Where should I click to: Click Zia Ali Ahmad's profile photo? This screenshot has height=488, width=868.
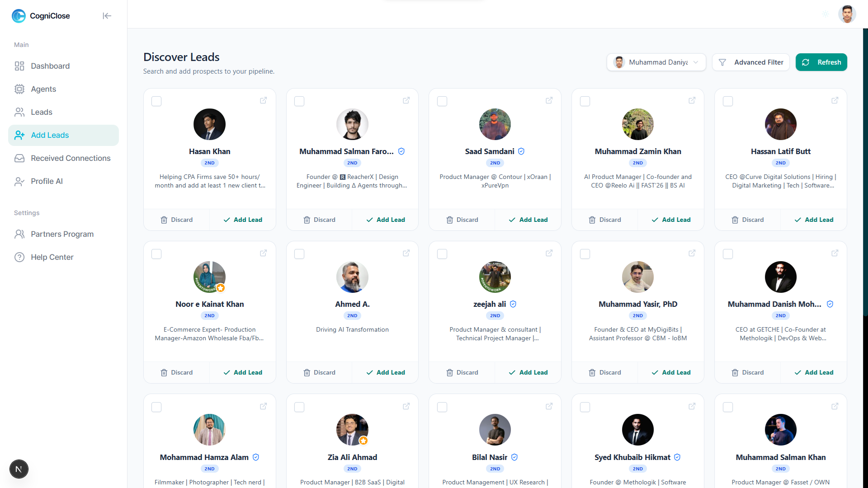(352, 430)
